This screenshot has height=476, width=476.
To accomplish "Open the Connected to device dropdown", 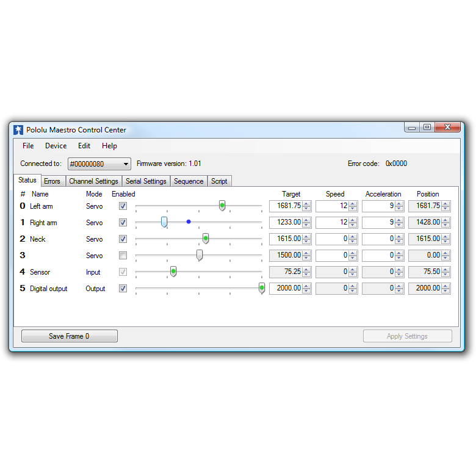I will click(x=99, y=164).
